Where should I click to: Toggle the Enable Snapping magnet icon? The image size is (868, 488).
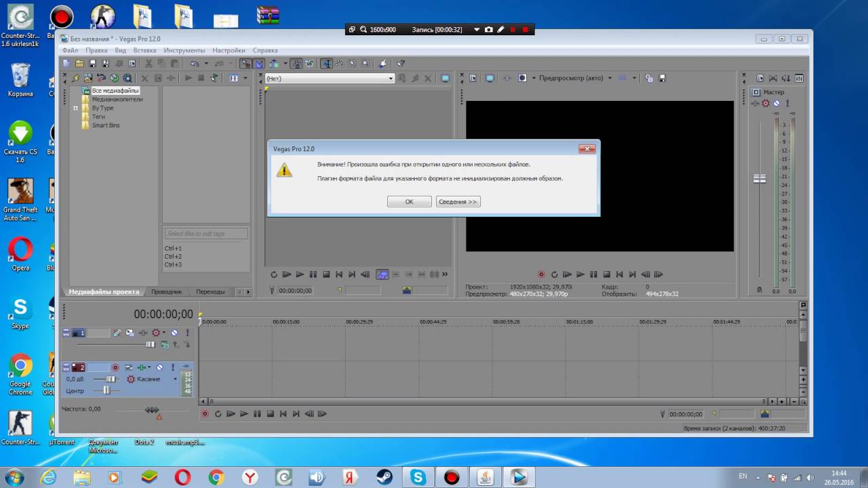246,63
